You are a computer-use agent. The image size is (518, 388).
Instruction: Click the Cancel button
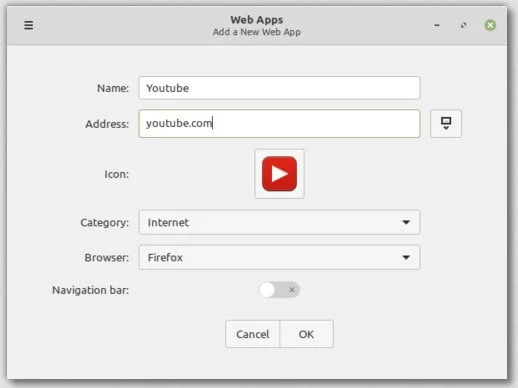point(253,334)
